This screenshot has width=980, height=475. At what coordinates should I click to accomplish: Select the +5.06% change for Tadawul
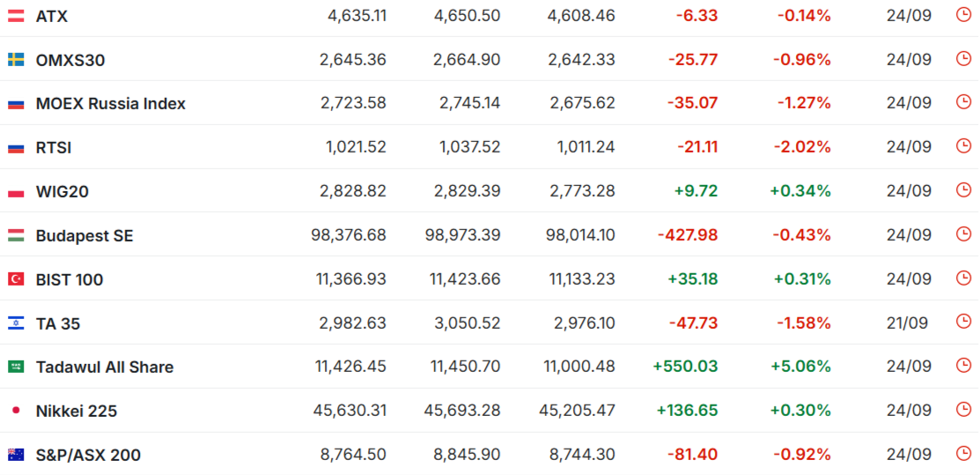click(x=800, y=367)
